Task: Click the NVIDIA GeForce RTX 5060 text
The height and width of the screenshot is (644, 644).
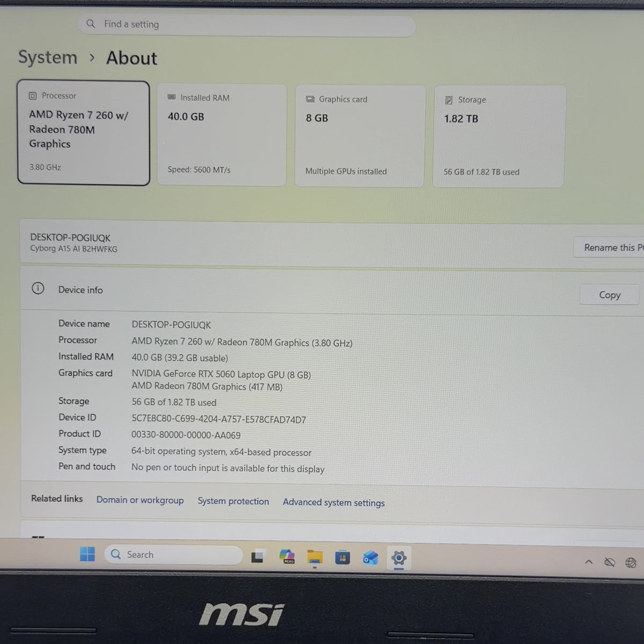Action: pos(221,375)
